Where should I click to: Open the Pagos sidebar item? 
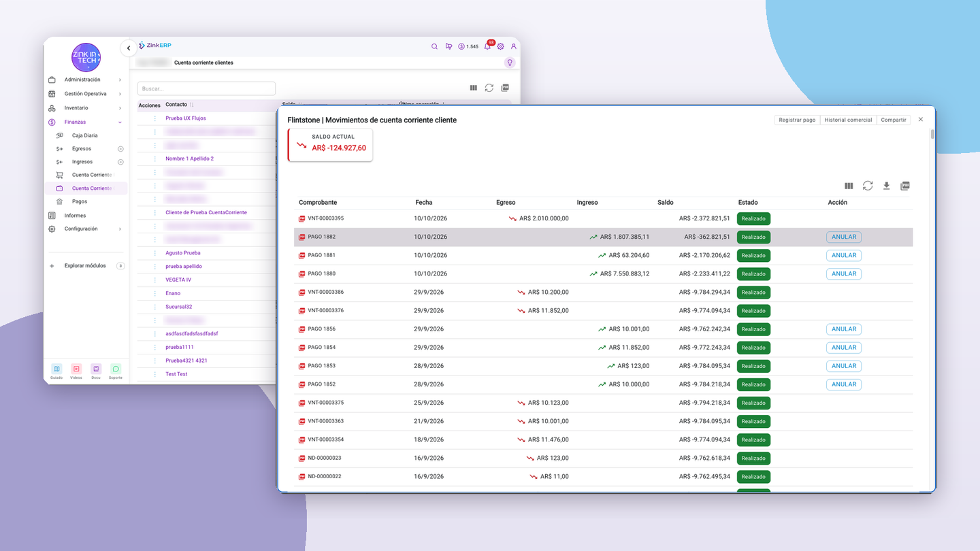click(x=80, y=201)
